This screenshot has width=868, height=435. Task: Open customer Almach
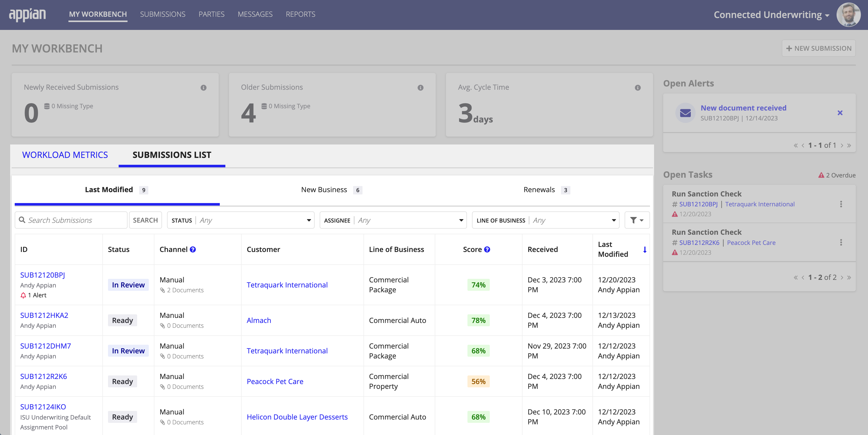[x=259, y=320]
